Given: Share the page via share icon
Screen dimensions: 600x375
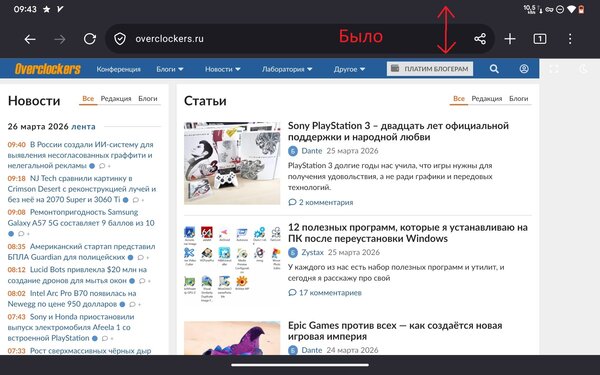Looking at the screenshot, I should coord(480,39).
